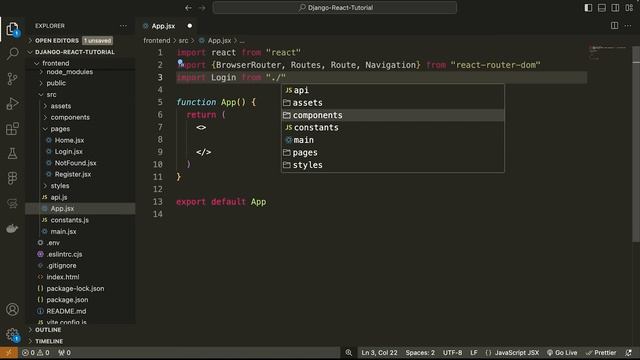Open the Source Control view
This screenshot has height=360, width=640.
pos(12,78)
